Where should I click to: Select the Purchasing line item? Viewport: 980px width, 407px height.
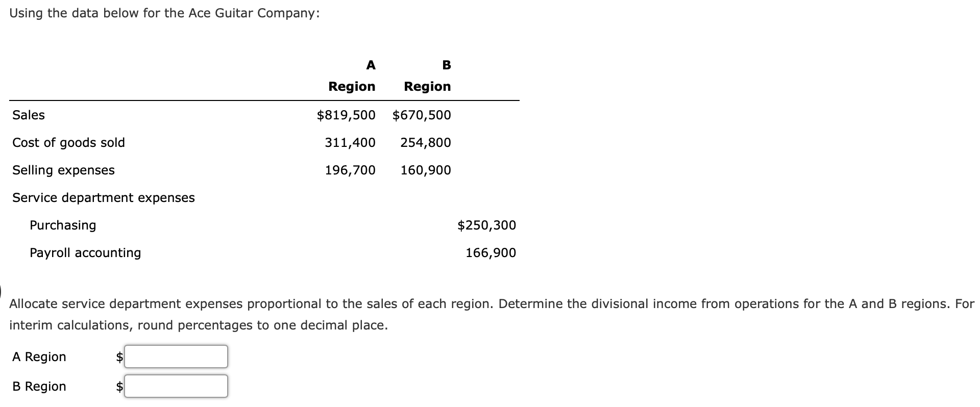click(x=63, y=225)
